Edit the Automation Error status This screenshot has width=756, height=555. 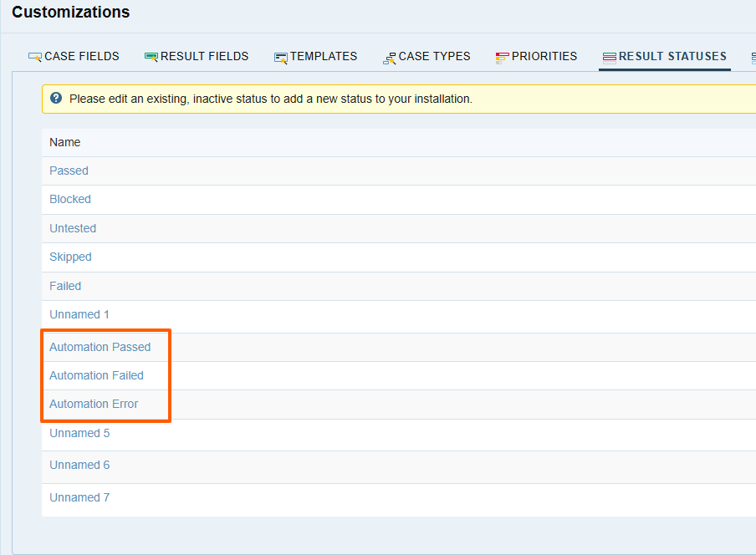[93, 404]
